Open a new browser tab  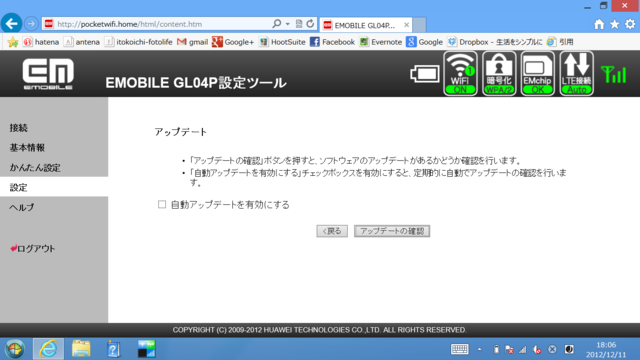[420, 25]
